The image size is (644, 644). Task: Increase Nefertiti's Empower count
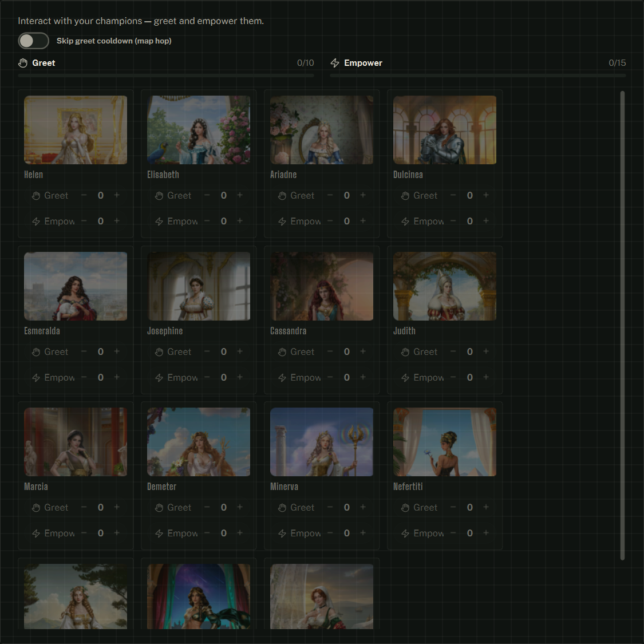click(486, 533)
